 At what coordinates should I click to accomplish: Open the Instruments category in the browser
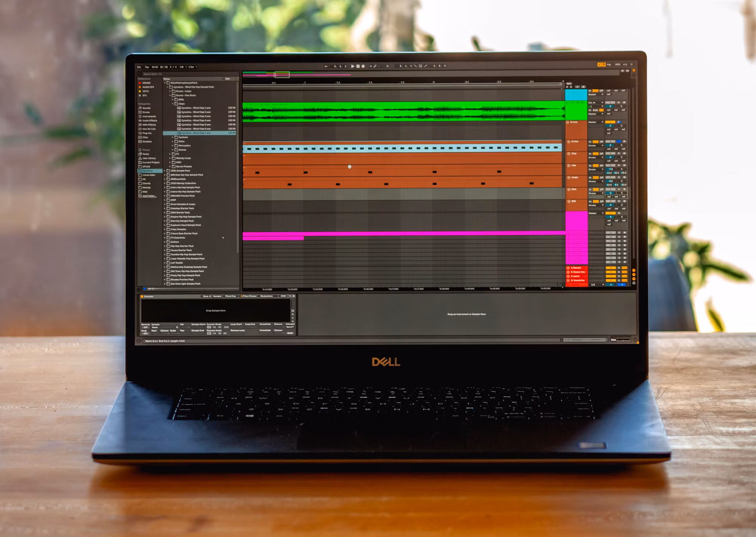149,116
